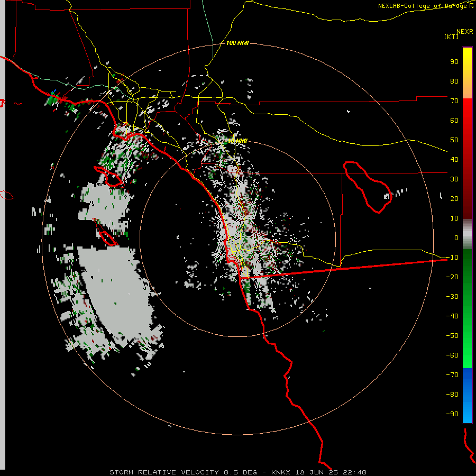Click the -50 value on velocity scale
The height and width of the screenshot is (476, 476).
point(452,336)
